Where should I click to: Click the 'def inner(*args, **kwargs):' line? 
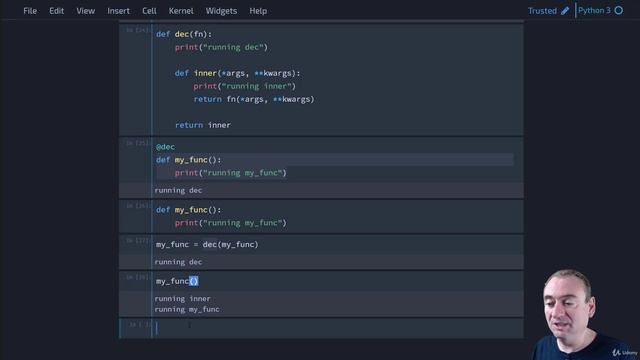(x=237, y=73)
